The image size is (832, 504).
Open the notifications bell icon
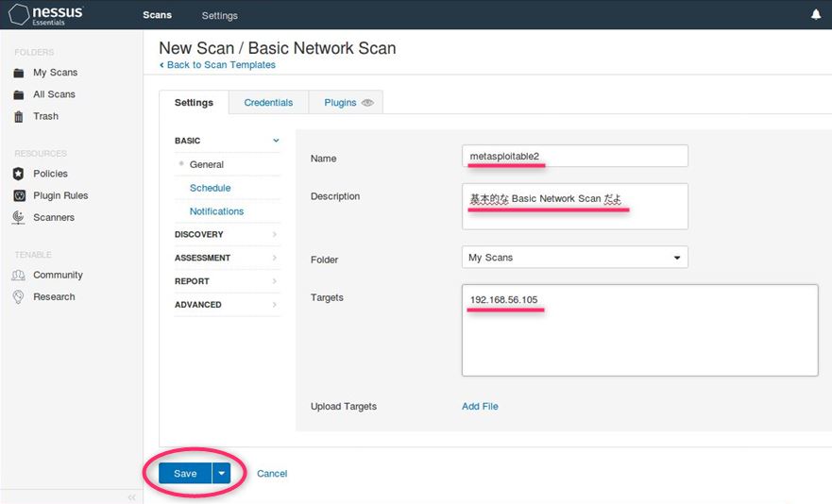coord(816,15)
